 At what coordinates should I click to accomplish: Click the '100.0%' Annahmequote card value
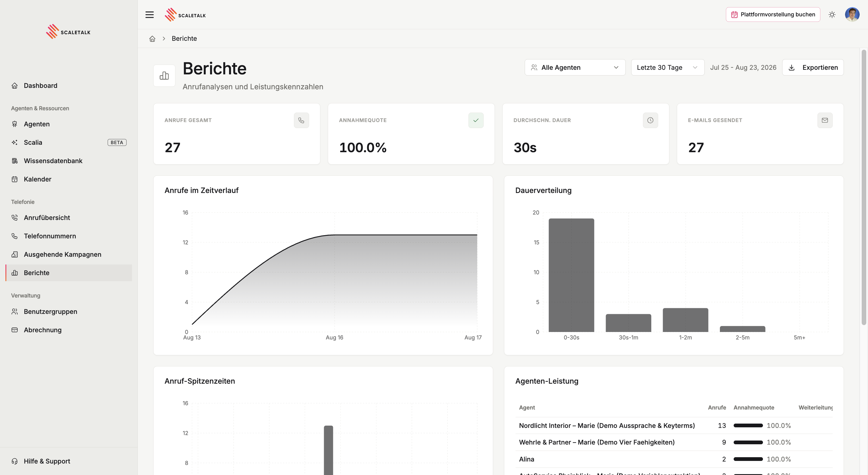click(363, 148)
